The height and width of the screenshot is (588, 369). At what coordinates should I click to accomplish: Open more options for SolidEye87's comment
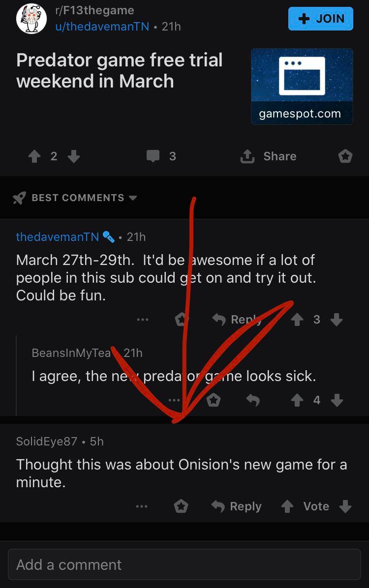142,506
